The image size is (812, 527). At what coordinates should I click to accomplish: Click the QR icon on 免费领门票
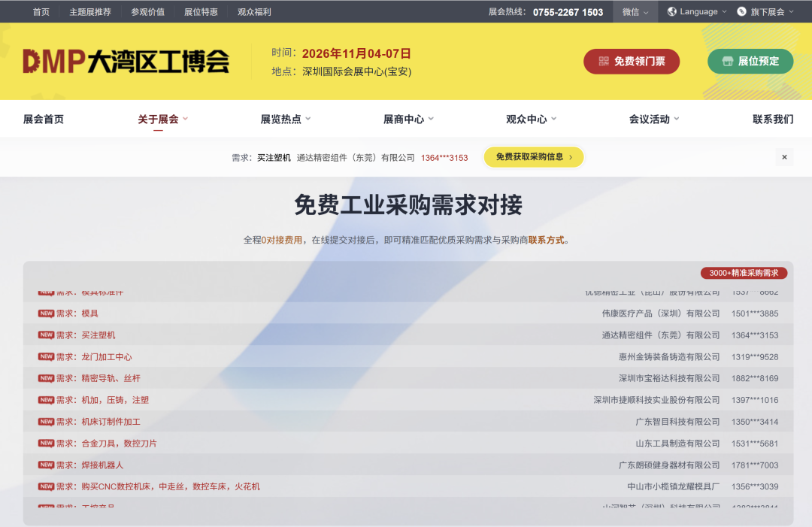[x=604, y=62]
